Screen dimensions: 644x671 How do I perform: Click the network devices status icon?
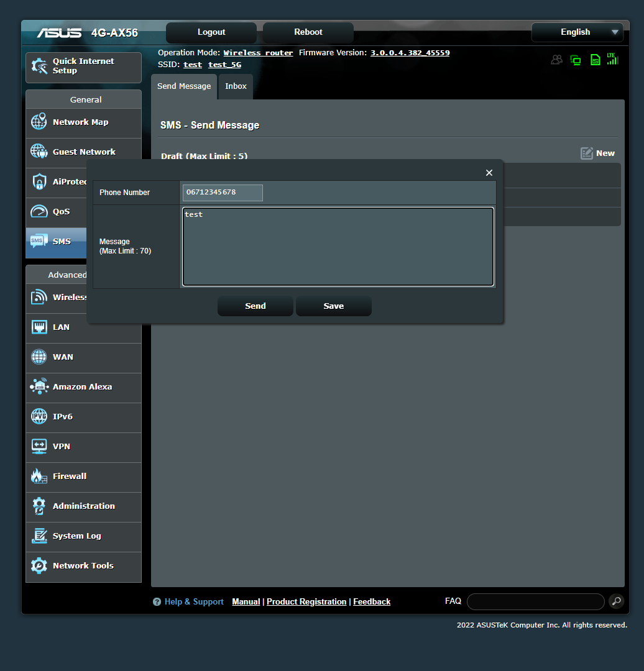point(576,60)
